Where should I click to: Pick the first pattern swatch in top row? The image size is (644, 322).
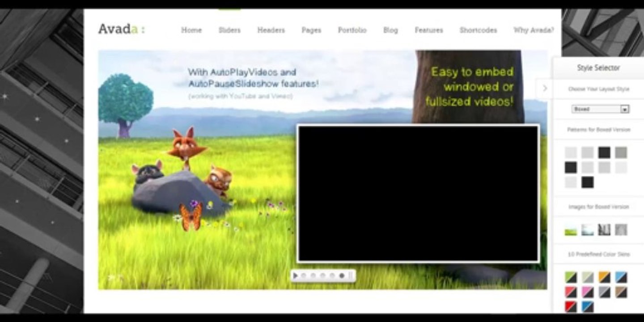click(x=571, y=153)
